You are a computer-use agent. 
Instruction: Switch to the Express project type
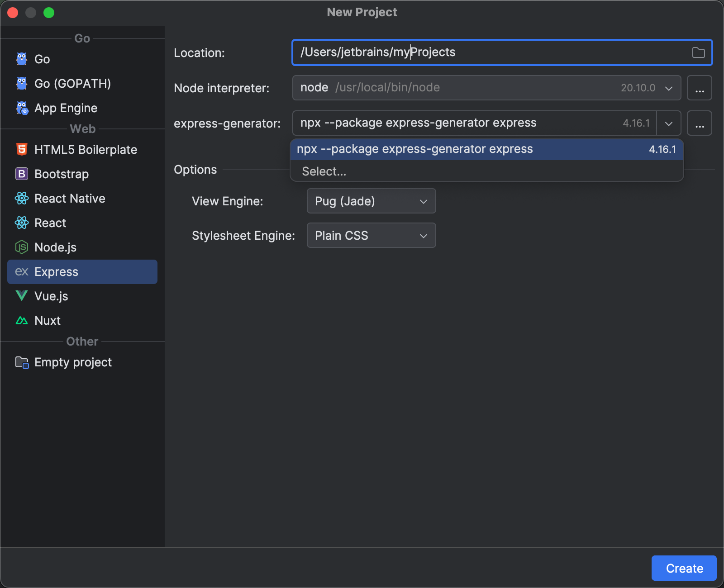[x=56, y=271]
